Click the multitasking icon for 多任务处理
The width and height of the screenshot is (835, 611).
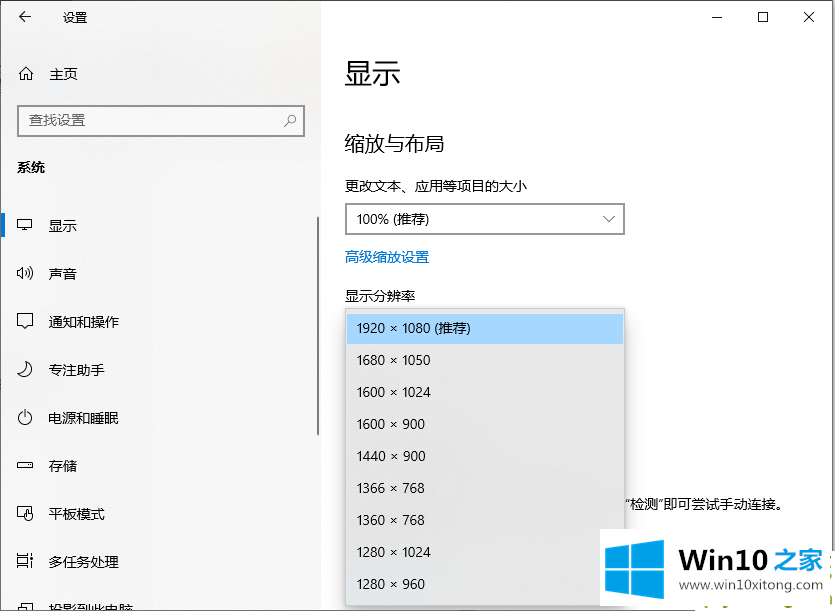[25, 561]
